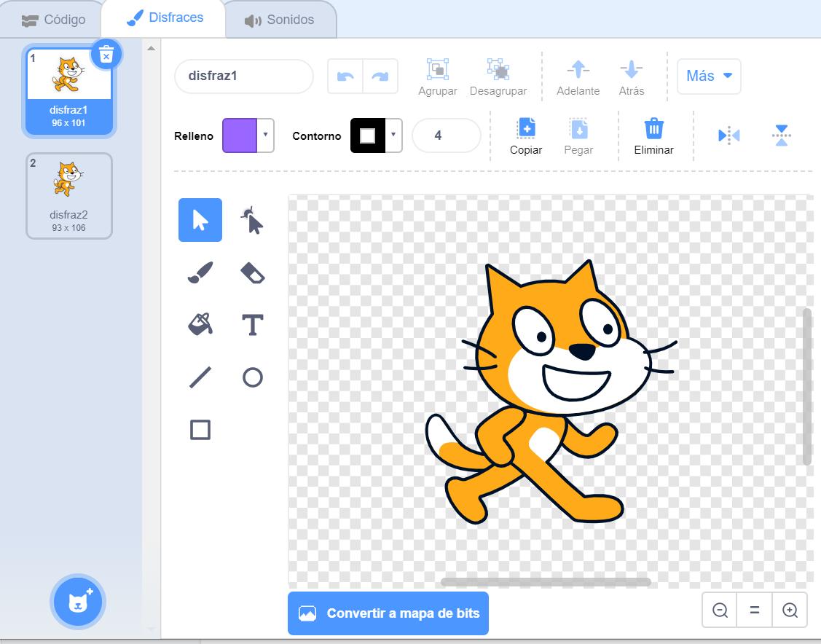Click the outline width field showing 4
Screen dimensions: 821x644
[x=446, y=136]
